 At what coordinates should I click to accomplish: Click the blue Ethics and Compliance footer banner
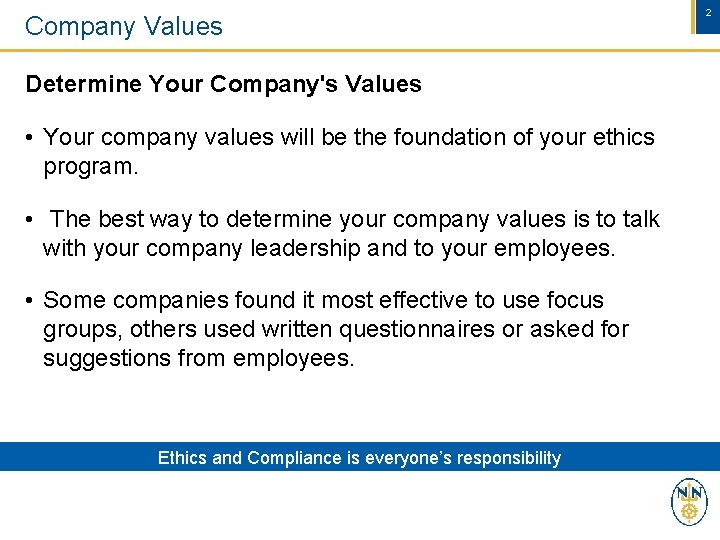(360, 456)
